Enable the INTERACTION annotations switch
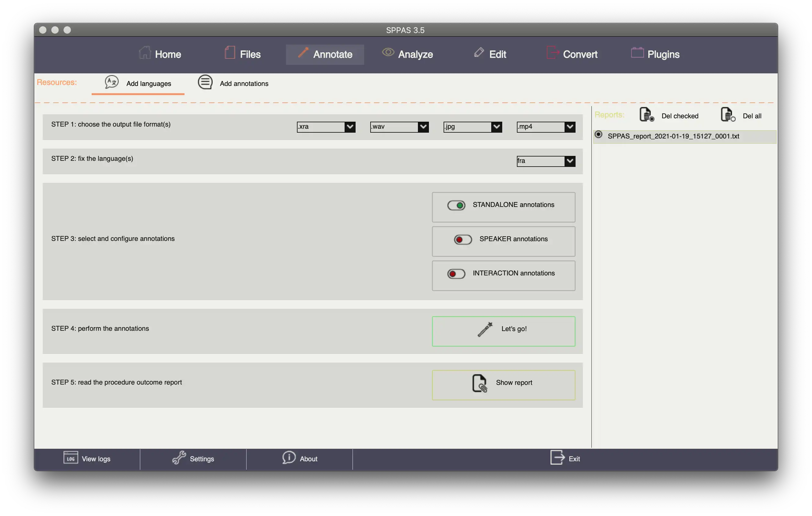The image size is (812, 516). pyautogui.click(x=456, y=274)
